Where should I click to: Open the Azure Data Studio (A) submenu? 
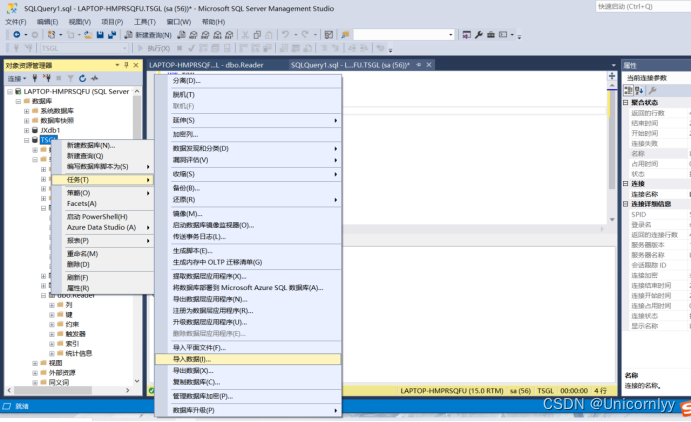[x=103, y=227]
